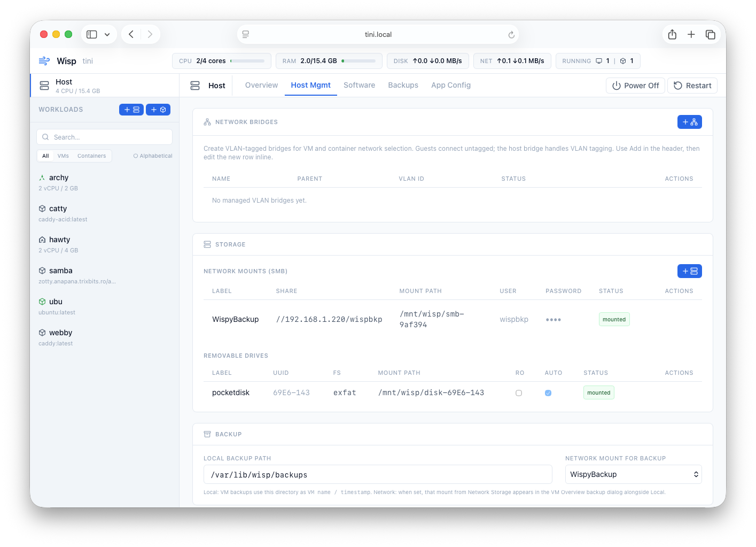Filter workloads by VMs

click(63, 156)
